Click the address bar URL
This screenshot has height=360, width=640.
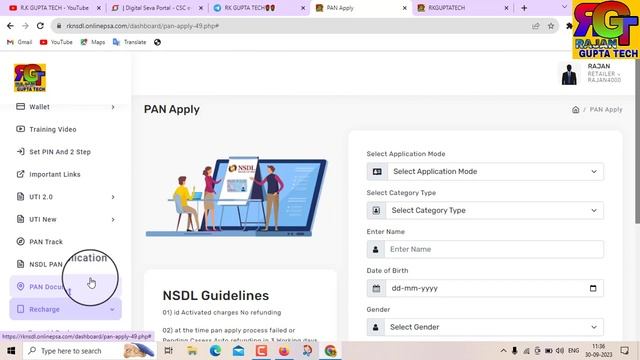pyautogui.click(x=142, y=26)
